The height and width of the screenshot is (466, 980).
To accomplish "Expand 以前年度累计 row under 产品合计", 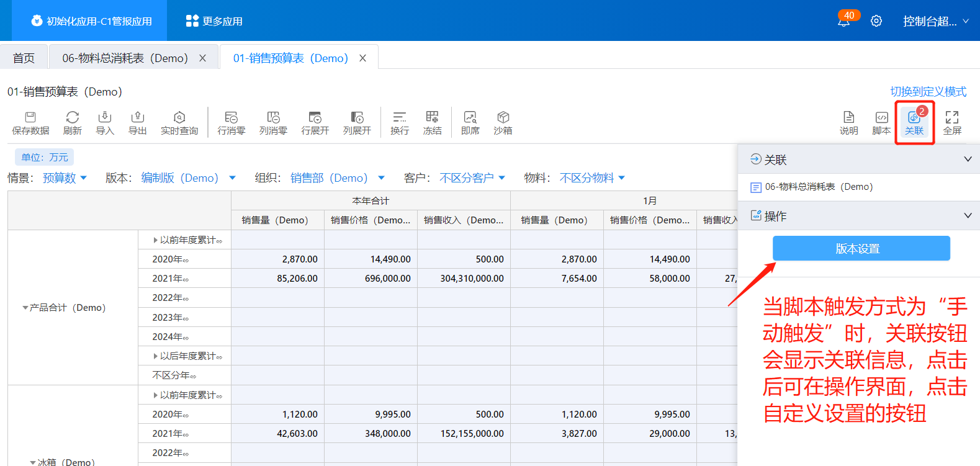I will (156, 240).
